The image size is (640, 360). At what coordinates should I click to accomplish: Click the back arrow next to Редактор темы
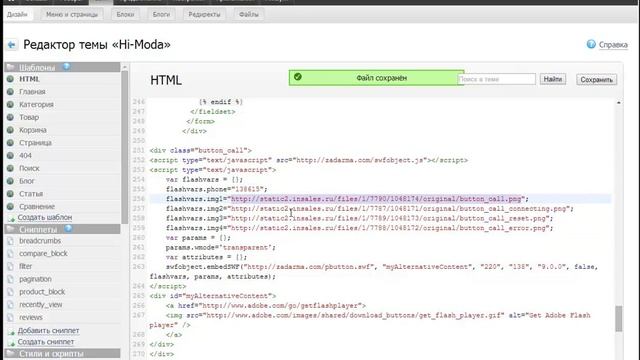[x=11, y=44]
